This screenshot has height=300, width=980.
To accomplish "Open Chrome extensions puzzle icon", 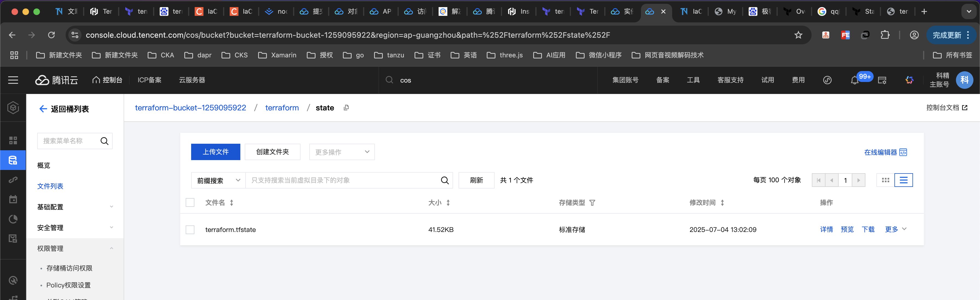I will click(885, 35).
